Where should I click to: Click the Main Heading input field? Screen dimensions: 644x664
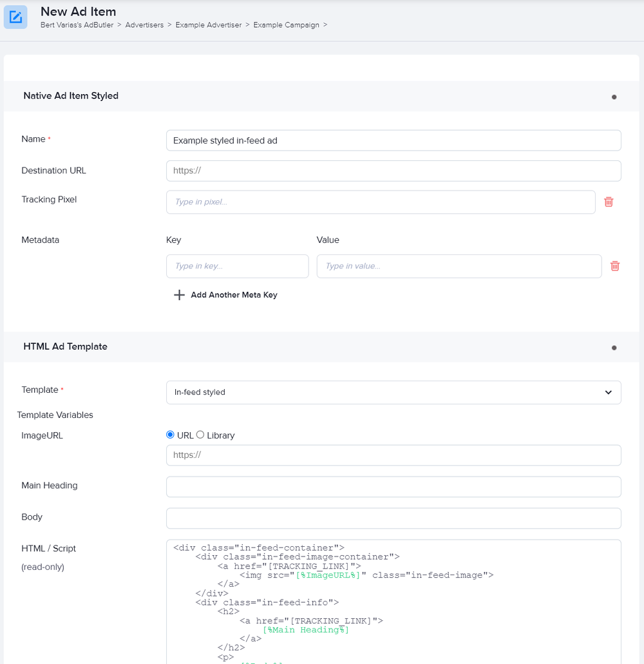pyautogui.click(x=393, y=486)
